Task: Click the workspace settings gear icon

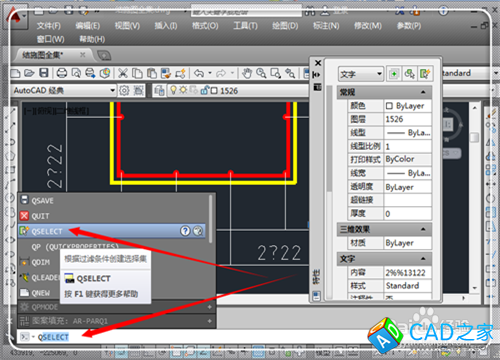Action: 124,90
